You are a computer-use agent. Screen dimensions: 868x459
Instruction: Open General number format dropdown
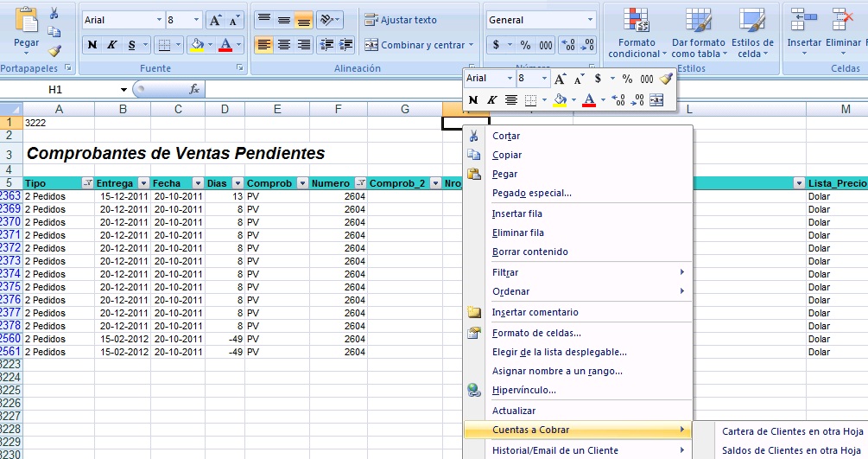click(x=590, y=20)
